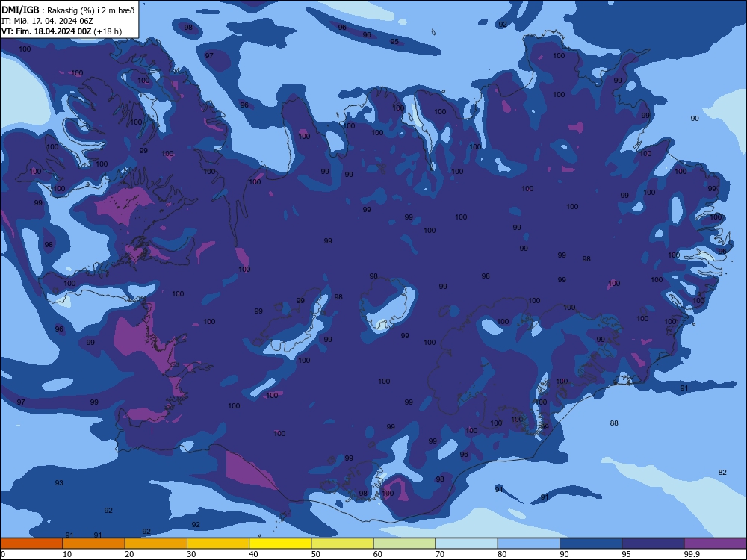Click the 0–10% dark orange legend swatch
The width and height of the screenshot is (747, 560).
[x=31, y=544]
